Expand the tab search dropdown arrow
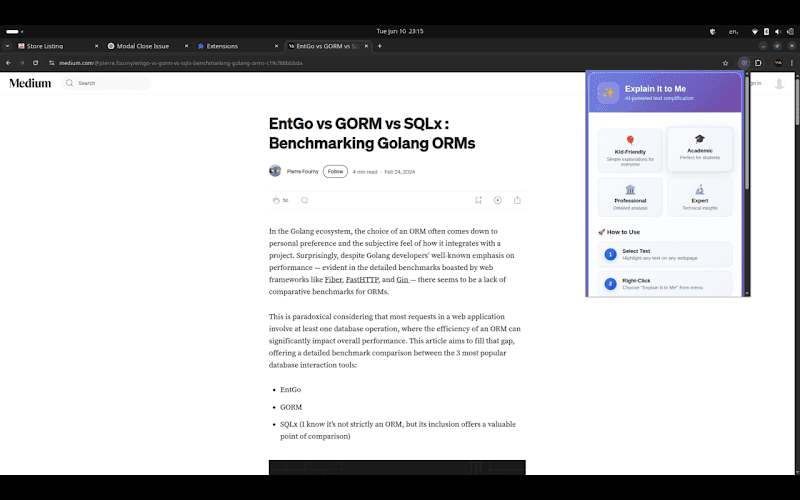Screen dimensions: 800x500 pyautogui.click(x=7, y=46)
